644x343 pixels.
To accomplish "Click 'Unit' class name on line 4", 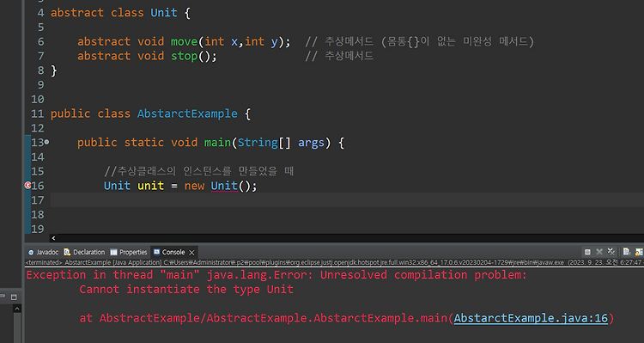I will coord(164,13).
